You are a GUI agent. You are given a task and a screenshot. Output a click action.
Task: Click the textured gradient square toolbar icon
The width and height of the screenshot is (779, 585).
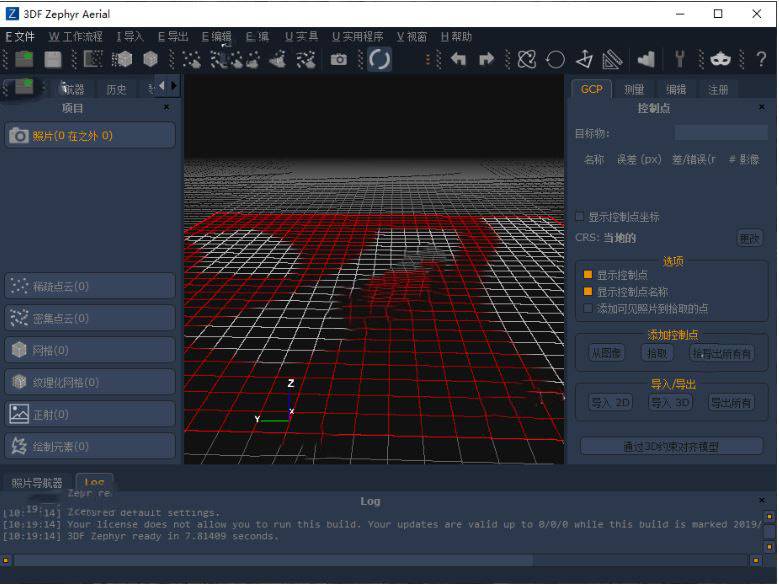(92, 59)
